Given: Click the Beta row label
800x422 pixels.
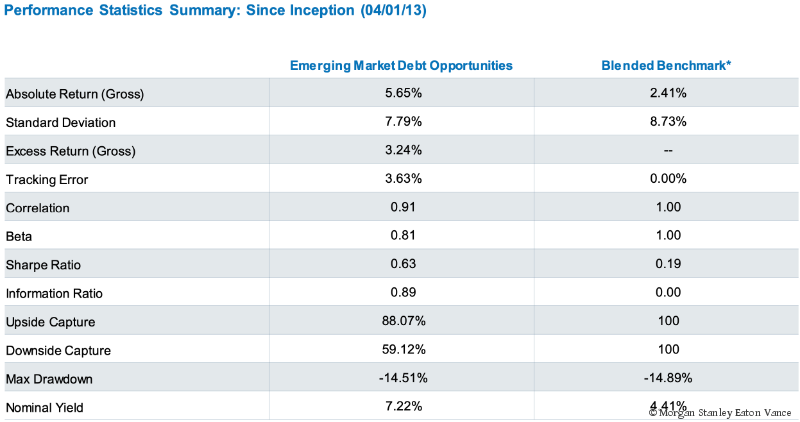Looking at the screenshot, I should coord(19,236).
